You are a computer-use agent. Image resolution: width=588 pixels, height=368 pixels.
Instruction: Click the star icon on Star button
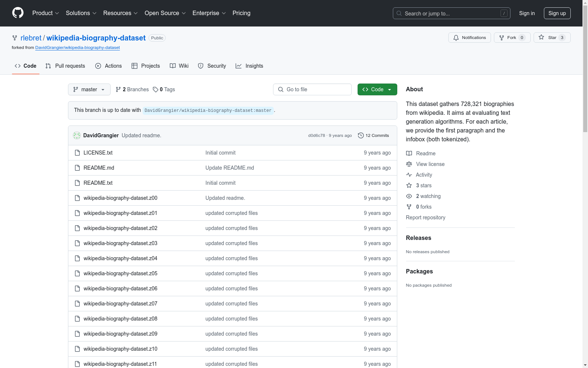(x=541, y=37)
